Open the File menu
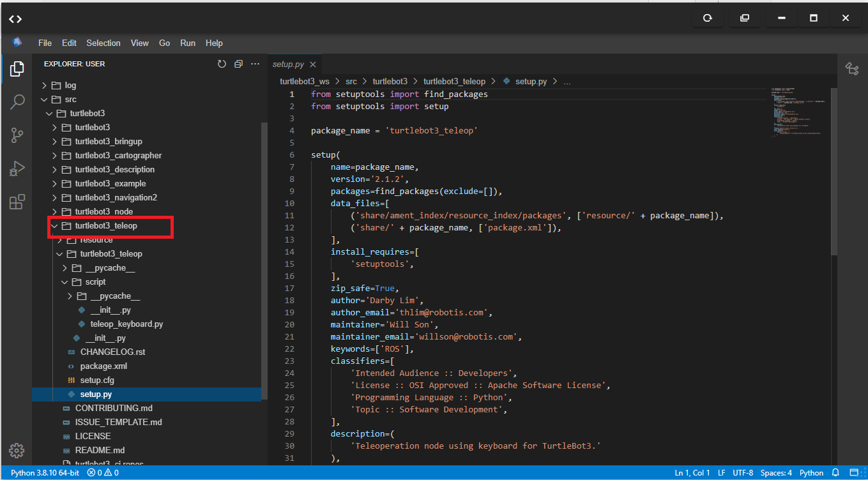 click(45, 43)
